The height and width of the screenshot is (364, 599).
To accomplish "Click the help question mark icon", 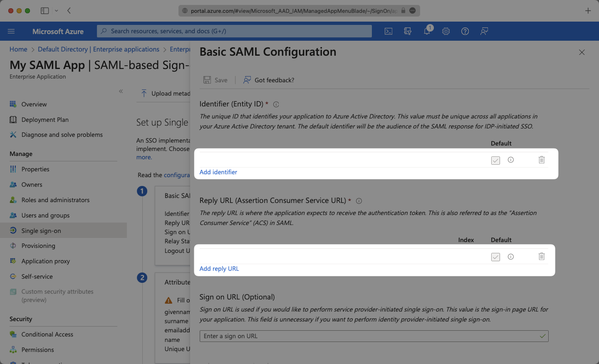I will point(465,31).
